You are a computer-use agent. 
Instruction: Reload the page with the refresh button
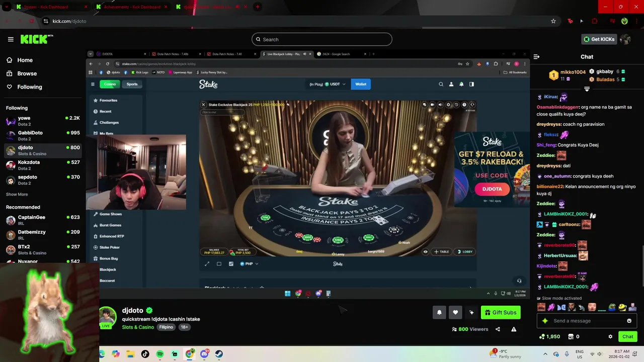tap(31, 21)
